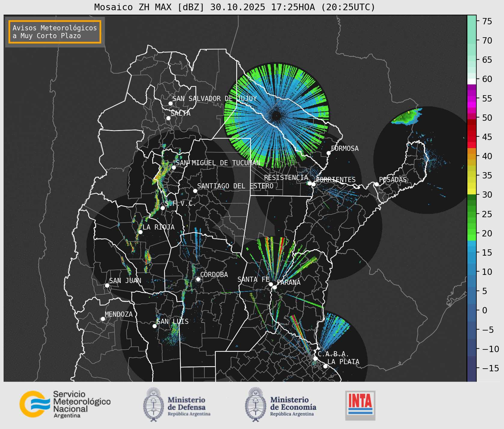
Task: Click the SANTIAGO DEL ESTERO label
Action: pos(235,186)
